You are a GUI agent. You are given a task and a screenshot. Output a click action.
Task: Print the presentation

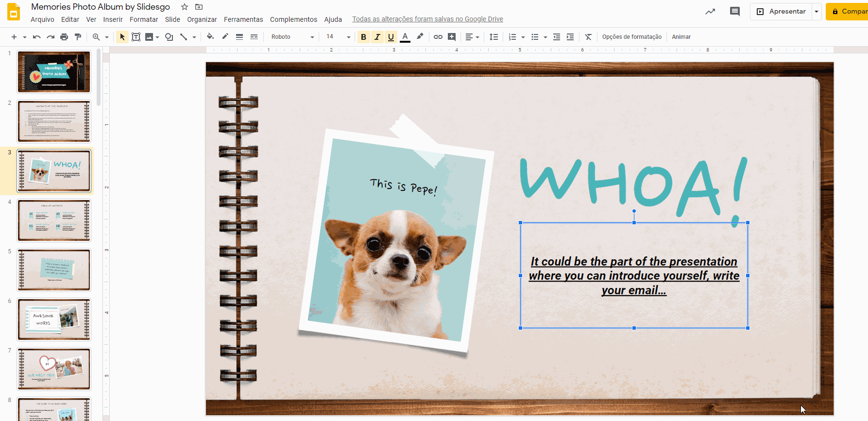point(64,37)
